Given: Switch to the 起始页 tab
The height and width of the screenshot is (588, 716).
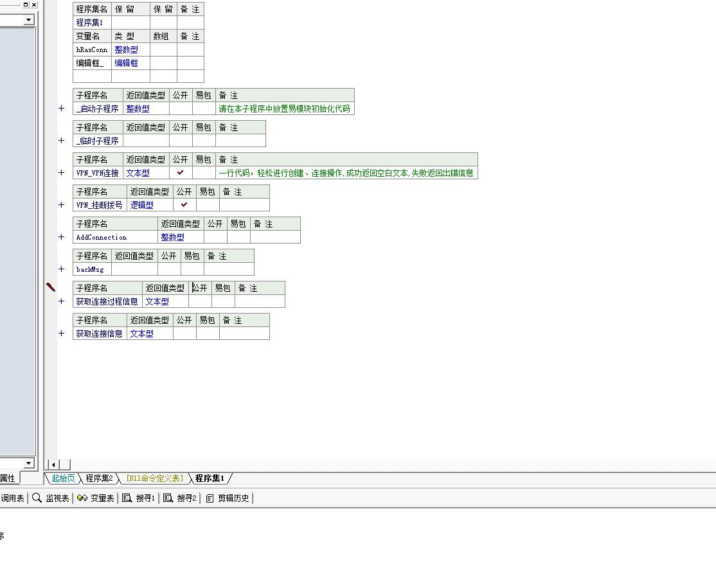Looking at the screenshot, I should 63,478.
